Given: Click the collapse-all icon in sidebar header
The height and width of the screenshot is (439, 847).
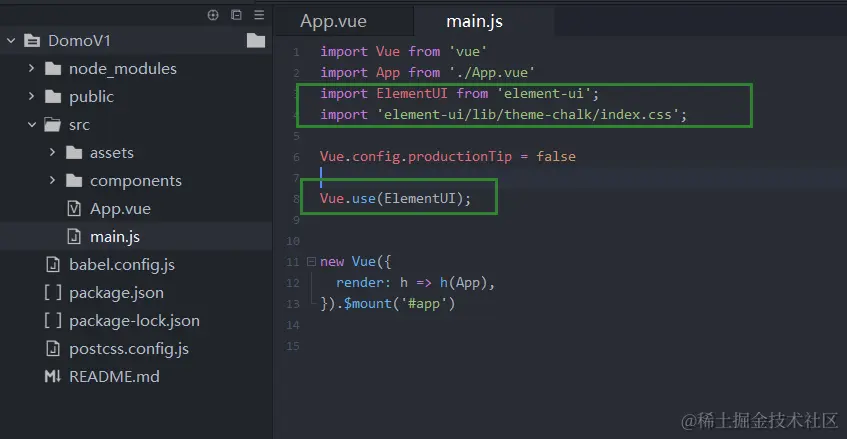Looking at the screenshot, I should pos(236,15).
